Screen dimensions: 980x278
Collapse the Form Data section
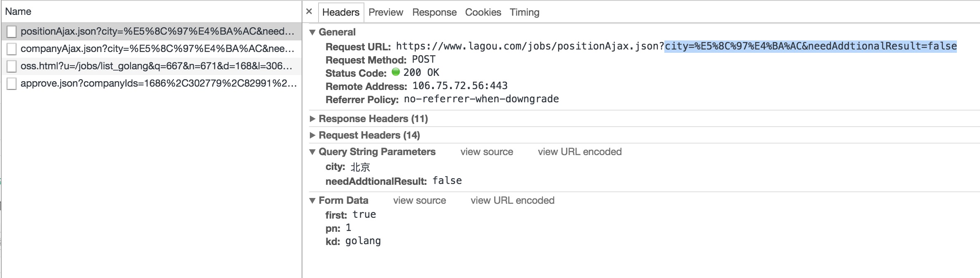point(312,200)
